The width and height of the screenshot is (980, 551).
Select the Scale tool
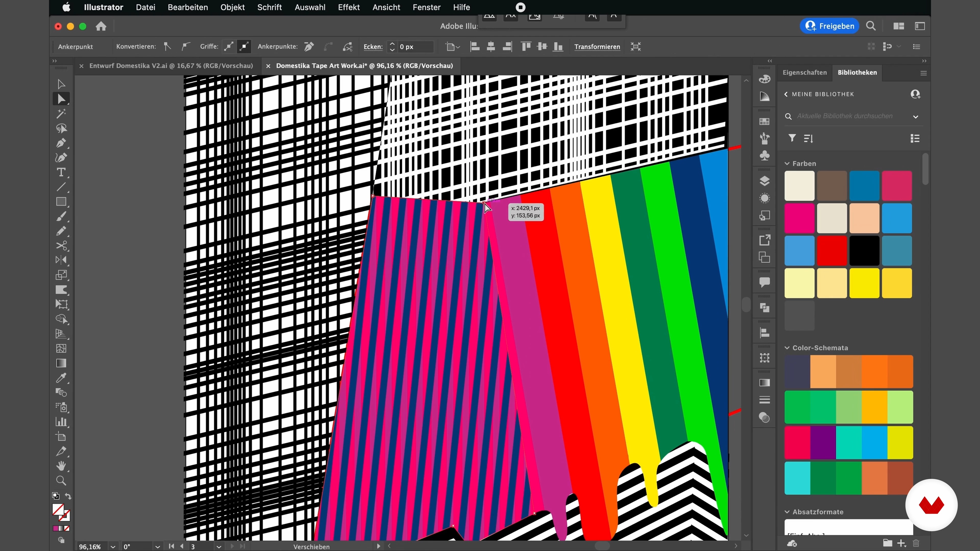(x=61, y=275)
